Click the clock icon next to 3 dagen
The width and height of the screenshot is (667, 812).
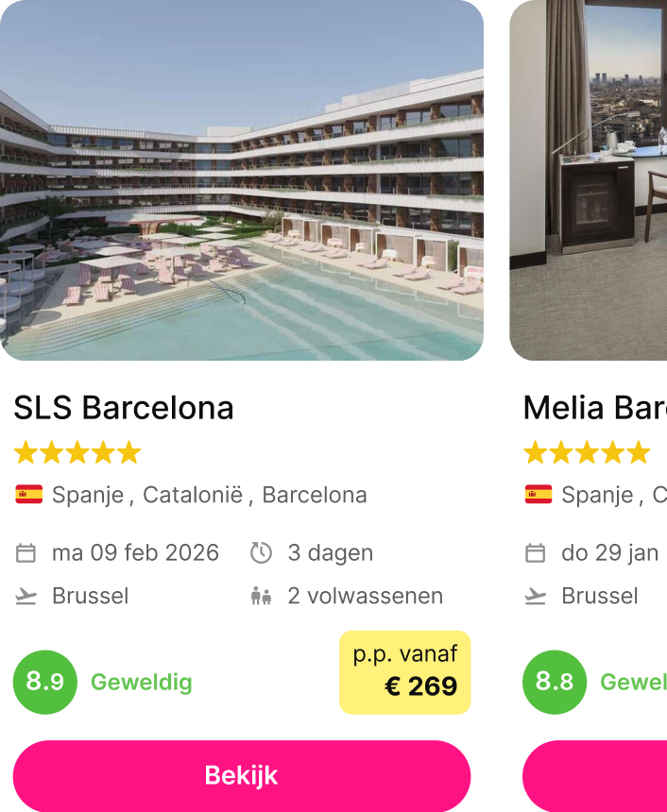tap(261, 553)
